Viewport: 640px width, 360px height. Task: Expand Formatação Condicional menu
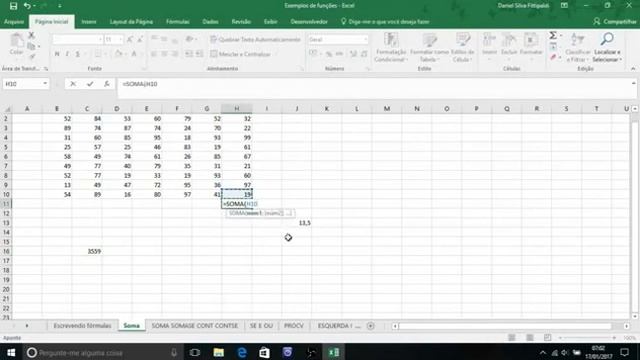(x=391, y=48)
